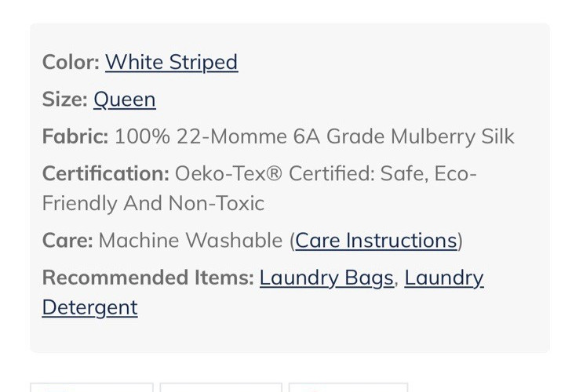Click the Certification label
This screenshot has width=572, height=392.
tap(106, 173)
